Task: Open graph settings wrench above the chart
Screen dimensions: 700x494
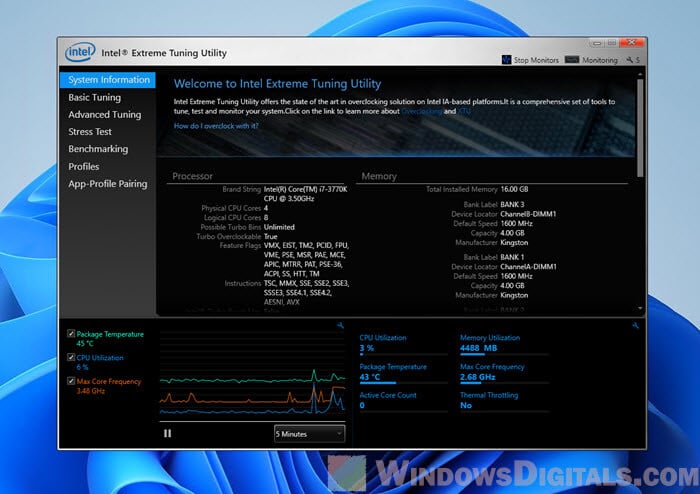Action: pos(341,325)
